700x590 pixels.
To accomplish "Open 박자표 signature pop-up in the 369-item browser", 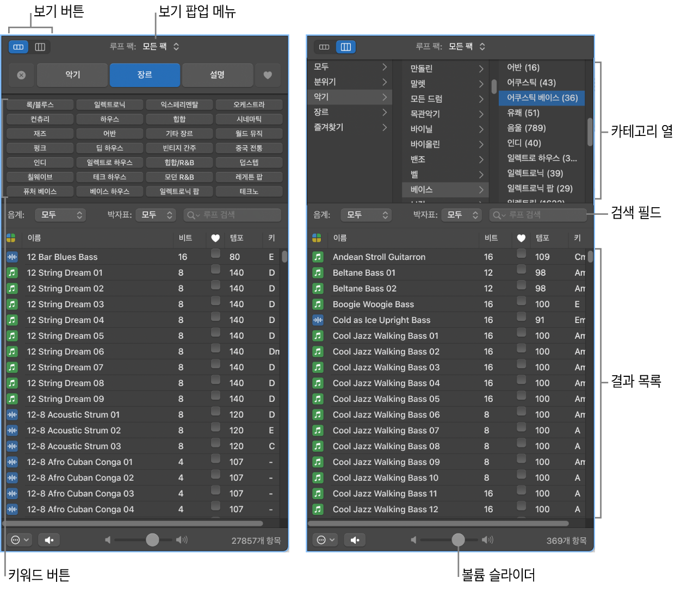I will tap(461, 215).
